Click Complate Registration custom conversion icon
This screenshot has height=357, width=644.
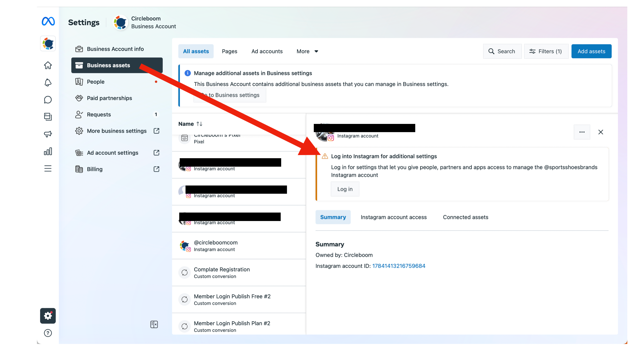tap(185, 273)
